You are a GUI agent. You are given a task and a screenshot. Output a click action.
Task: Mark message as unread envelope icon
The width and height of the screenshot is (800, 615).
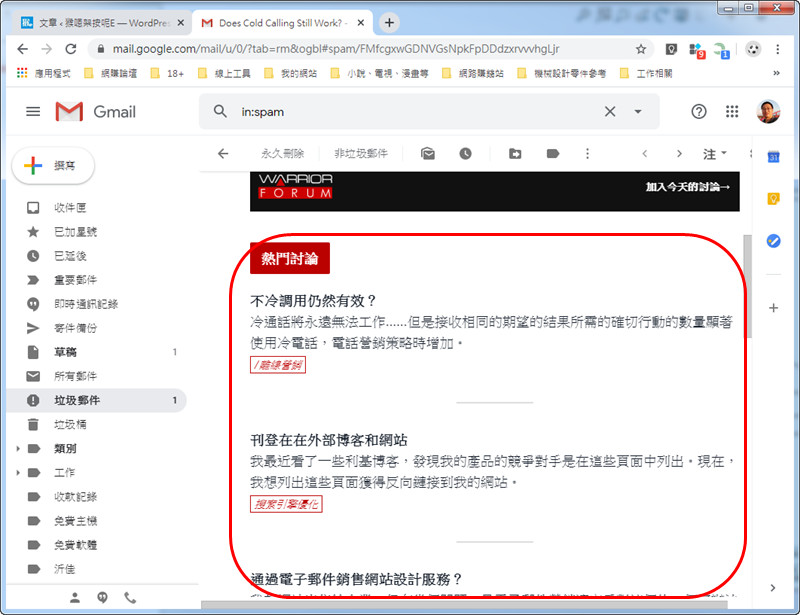428,153
